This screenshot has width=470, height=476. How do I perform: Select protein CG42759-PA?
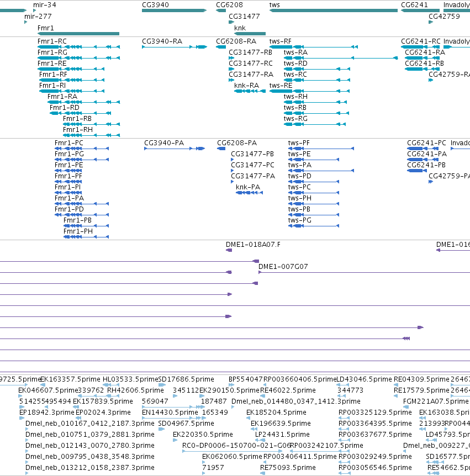[431, 182]
